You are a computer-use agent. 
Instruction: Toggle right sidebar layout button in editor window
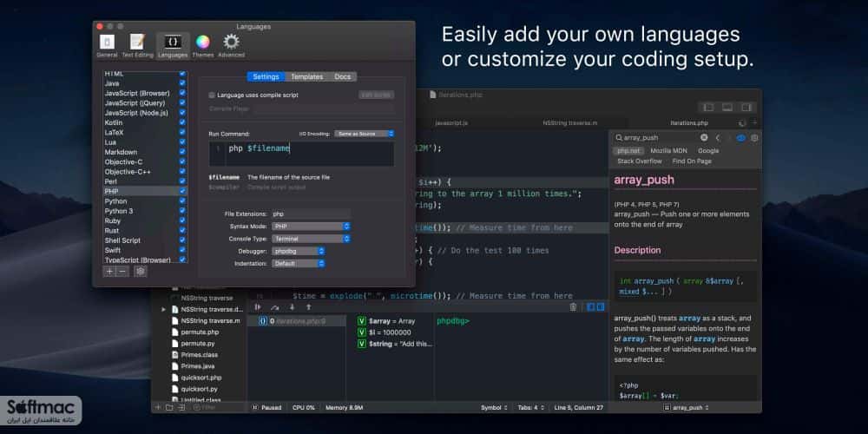tap(746, 108)
